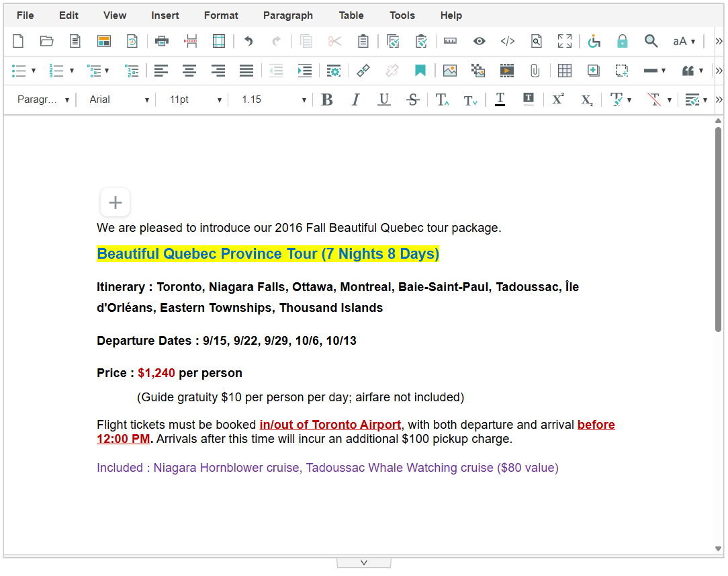Viewport: 728px width, 576px height.
Task: Toggle superscript
Action: 557,99
